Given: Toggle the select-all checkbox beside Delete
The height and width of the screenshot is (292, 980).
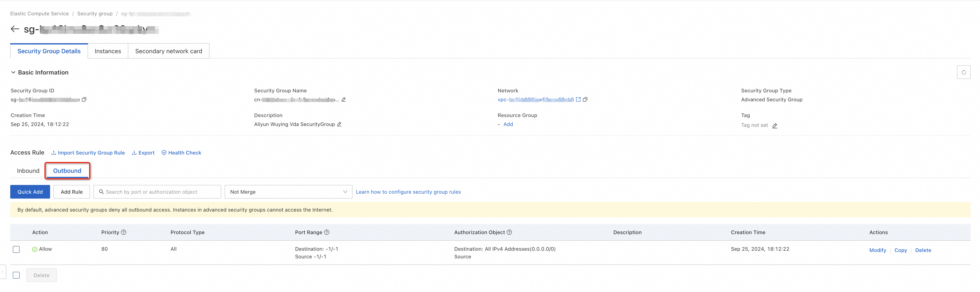Looking at the screenshot, I should pos(16,275).
